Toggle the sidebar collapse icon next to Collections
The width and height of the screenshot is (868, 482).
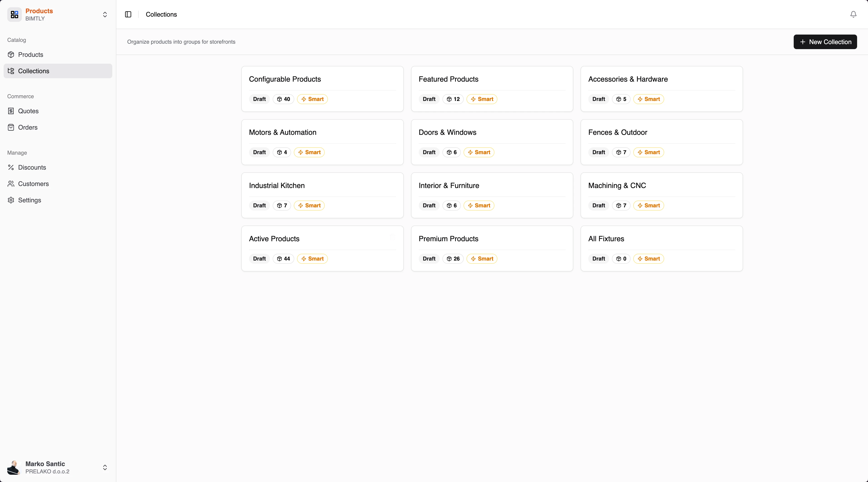[x=128, y=15]
